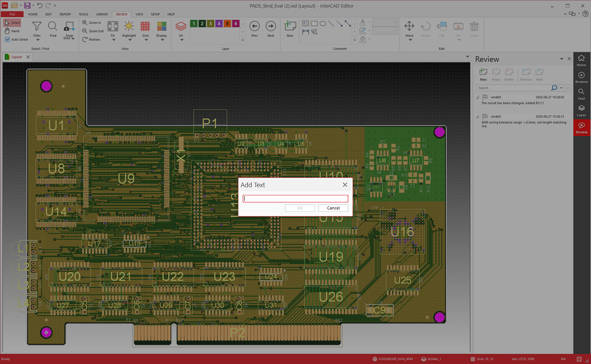Click Cancel in Add Text dialog
The height and width of the screenshot is (364, 591).
point(333,208)
